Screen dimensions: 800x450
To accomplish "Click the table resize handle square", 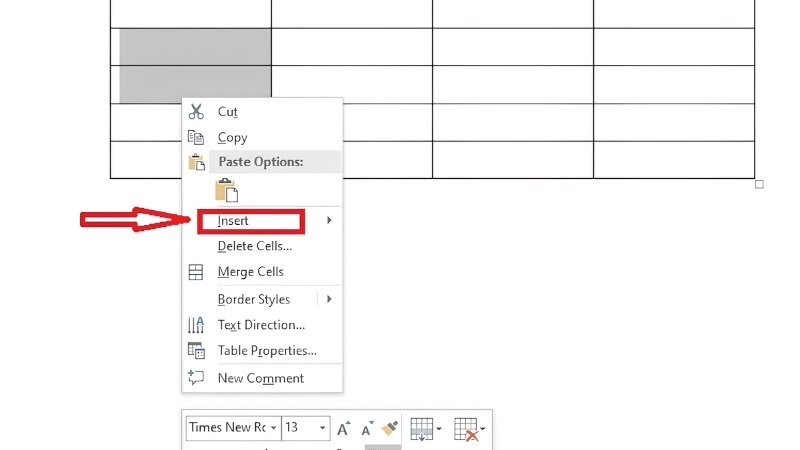I will tap(759, 184).
